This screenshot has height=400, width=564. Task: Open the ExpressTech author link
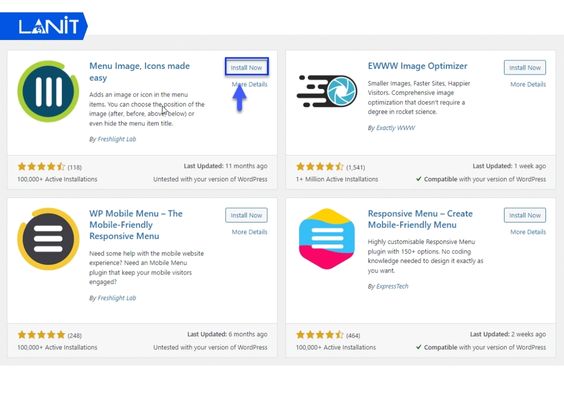pyautogui.click(x=392, y=286)
